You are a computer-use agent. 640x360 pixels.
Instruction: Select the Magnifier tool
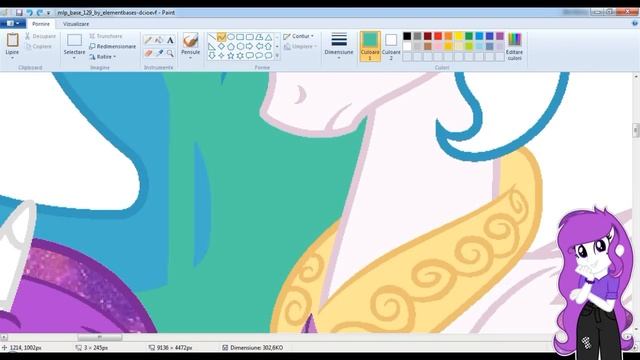tap(170, 53)
